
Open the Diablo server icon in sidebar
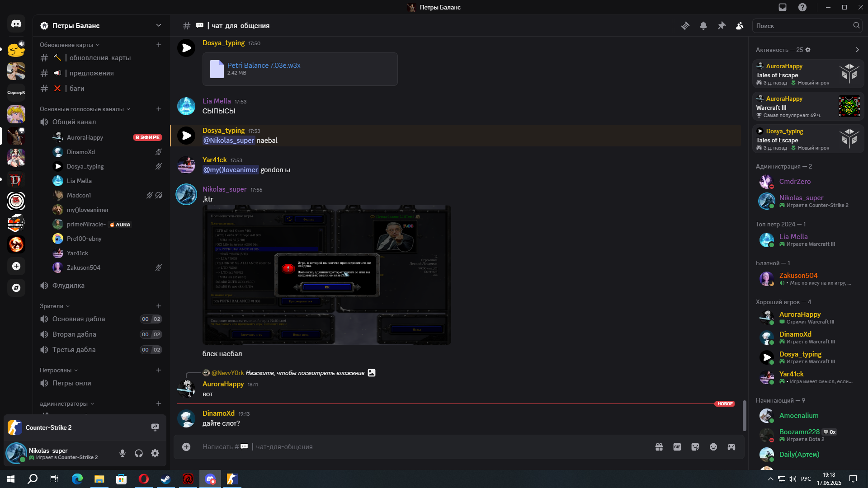[16, 180]
